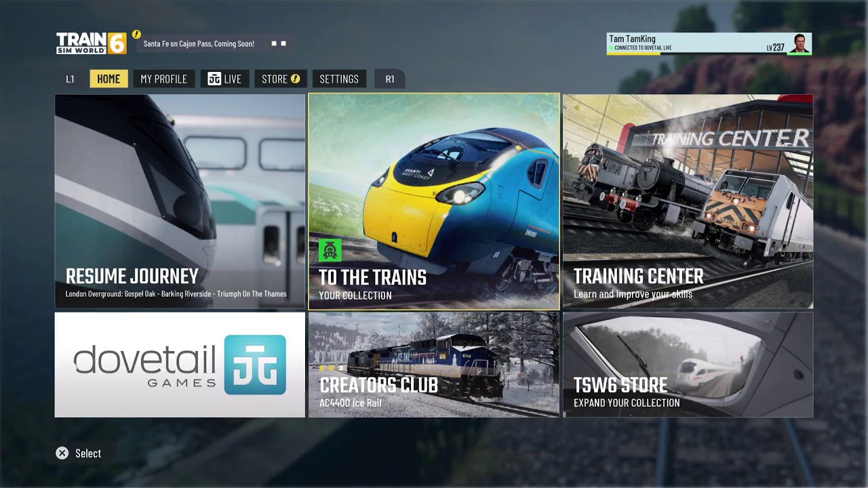Click the London Overground Gospel Oak journey text
Viewport: 868px width, 488px height.
(x=176, y=294)
